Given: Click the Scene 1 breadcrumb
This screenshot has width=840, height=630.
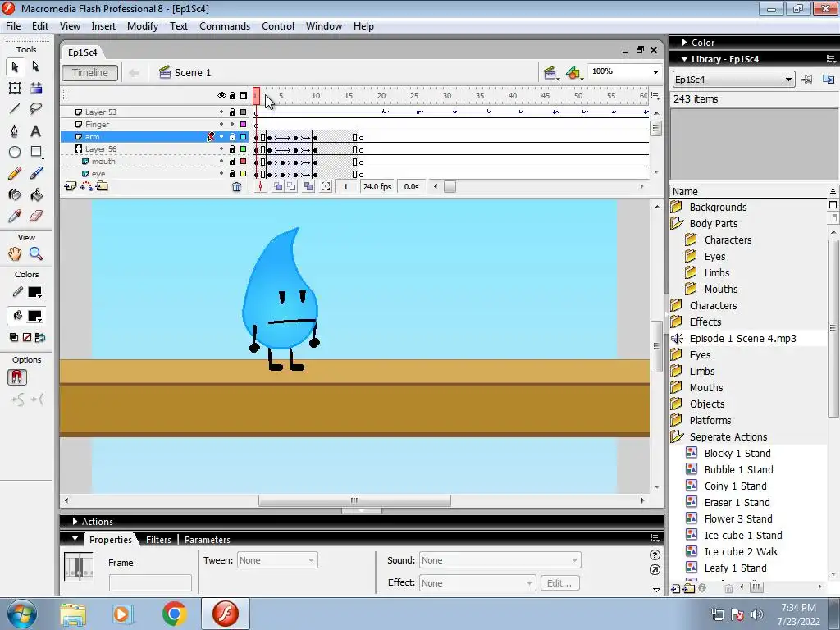Looking at the screenshot, I should (x=185, y=73).
